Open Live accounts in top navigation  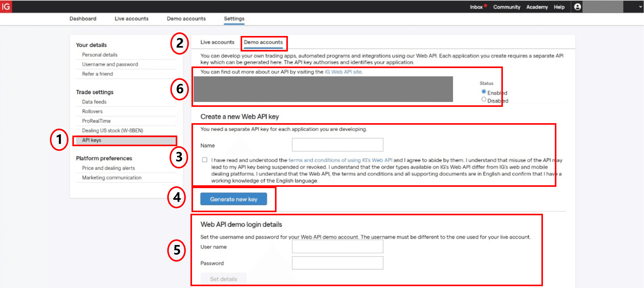pos(132,19)
